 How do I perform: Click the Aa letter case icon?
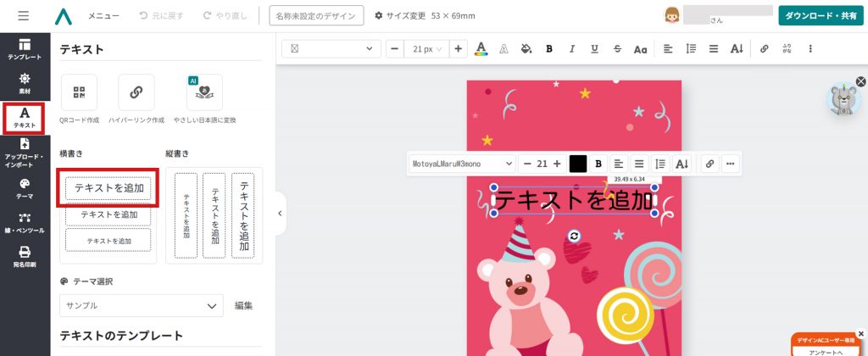pos(641,48)
